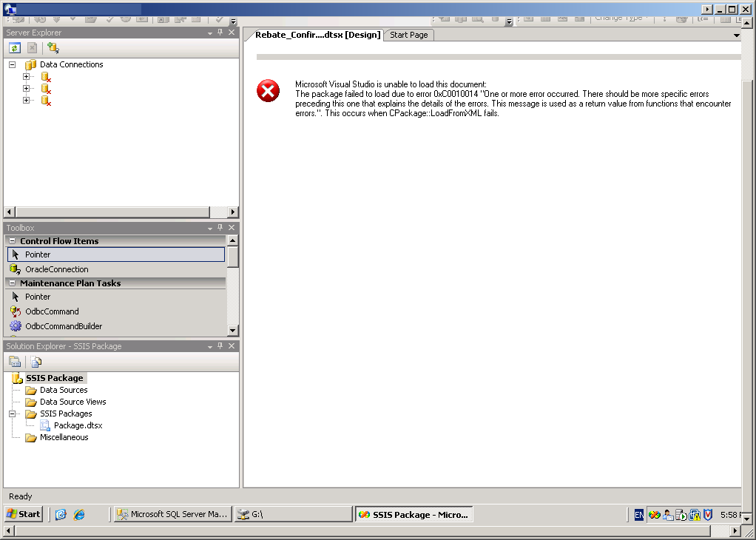
Task: Click the network warning tray icon
Action: click(695, 515)
